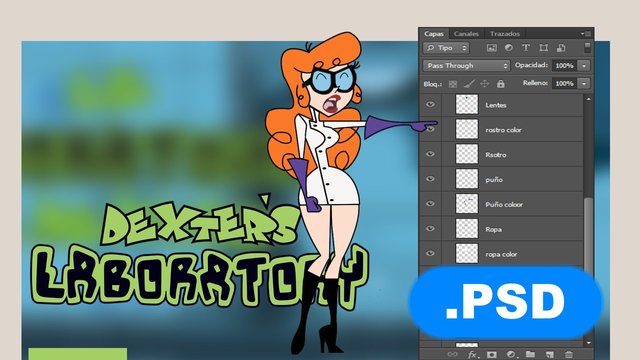
Task: Hide the ropa color layer
Action: tap(430, 253)
